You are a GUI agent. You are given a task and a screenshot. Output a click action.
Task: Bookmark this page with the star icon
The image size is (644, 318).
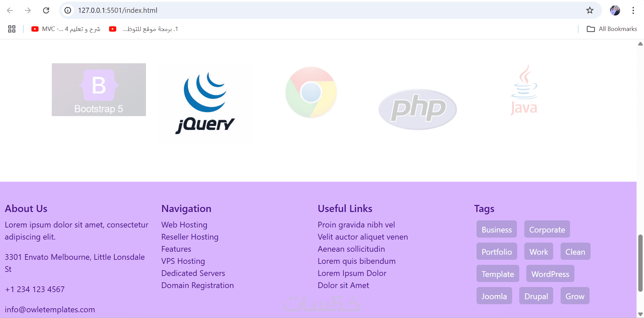pyautogui.click(x=590, y=10)
